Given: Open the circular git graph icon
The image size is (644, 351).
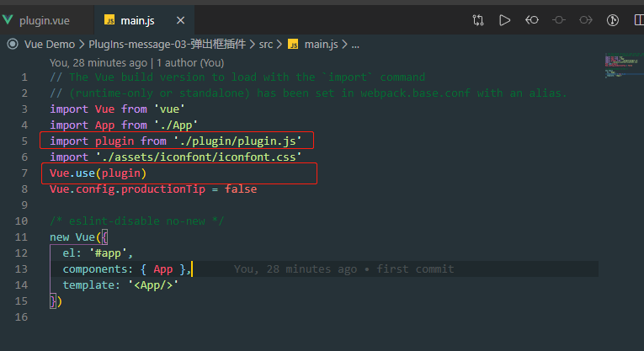Looking at the screenshot, I should pos(613,19).
